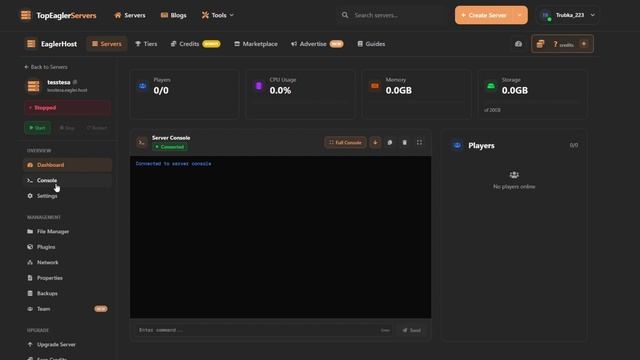This screenshot has height=360, width=640.
Task: Click the tesstesa server icon
Action: click(33, 86)
